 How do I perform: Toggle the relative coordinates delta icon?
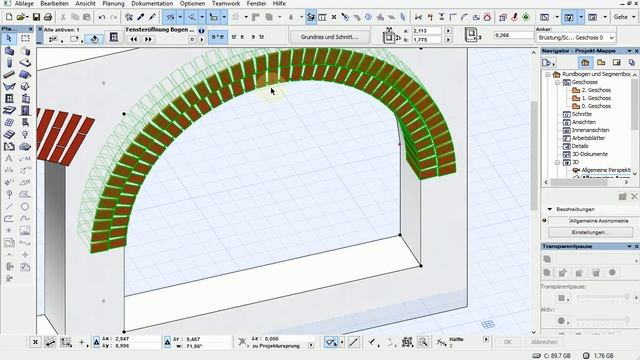point(96,342)
